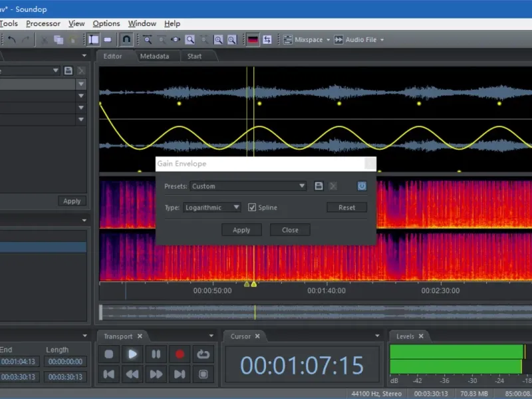This screenshot has height=399, width=532.
Task: Click Apply in the Gain Envelope dialog
Action: click(x=241, y=230)
